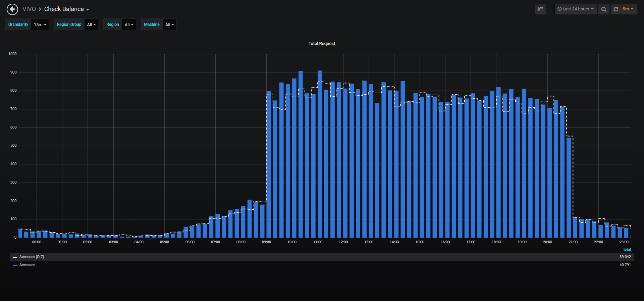Open the Granularity 15m dropdown
644x301 pixels.
(x=40, y=24)
